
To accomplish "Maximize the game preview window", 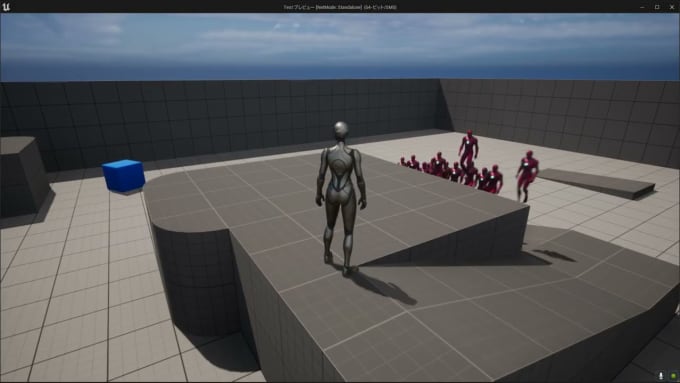I will coord(657,7).
